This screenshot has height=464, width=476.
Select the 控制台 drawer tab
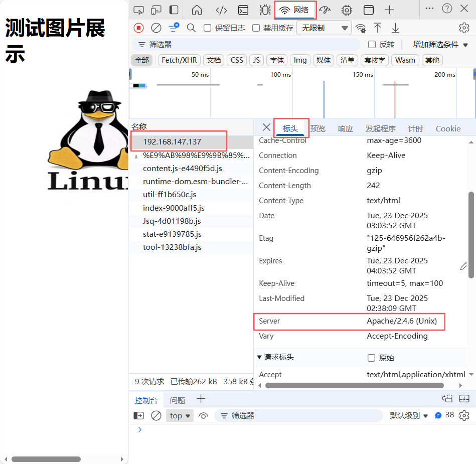(x=146, y=400)
